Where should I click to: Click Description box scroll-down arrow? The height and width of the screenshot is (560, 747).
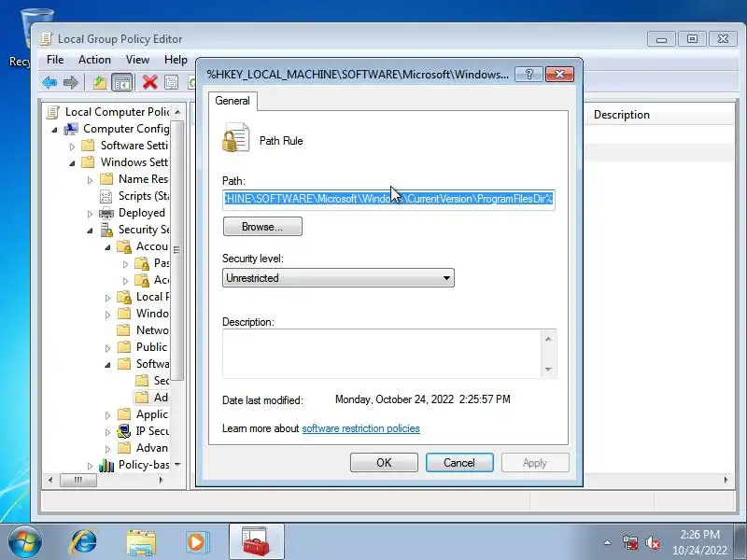[548, 370]
